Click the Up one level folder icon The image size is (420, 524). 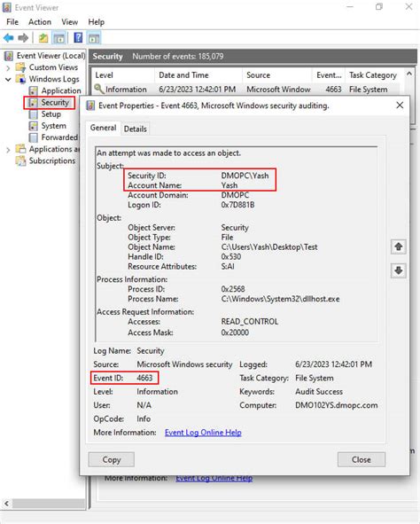(43, 38)
